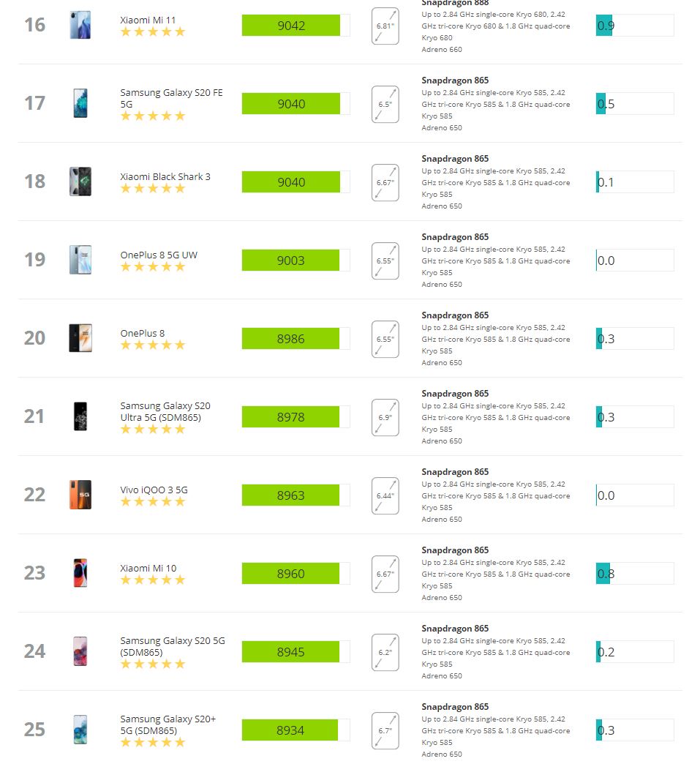Click the five-star rating under Xiaomi Mi 10
The width and height of the screenshot is (700, 764).
153,580
